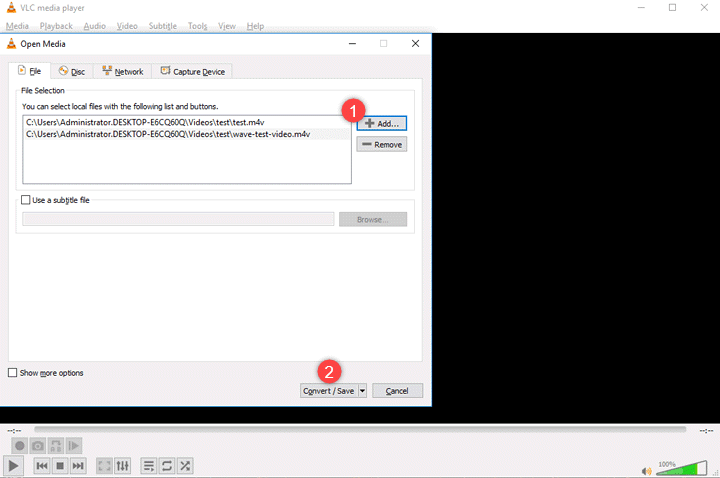The height and width of the screenshot is (478, 720).
Task: Click the Play button in VLC controls
Action: [13, 466]
